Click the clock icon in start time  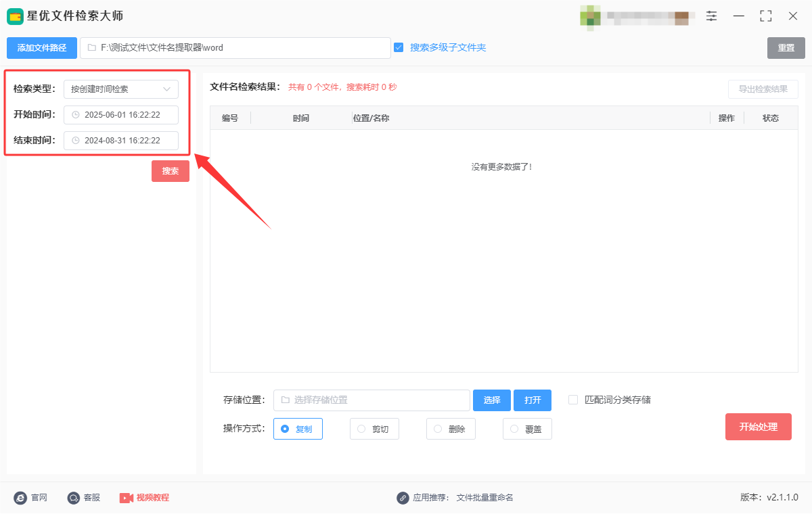(x=75, y=115)
